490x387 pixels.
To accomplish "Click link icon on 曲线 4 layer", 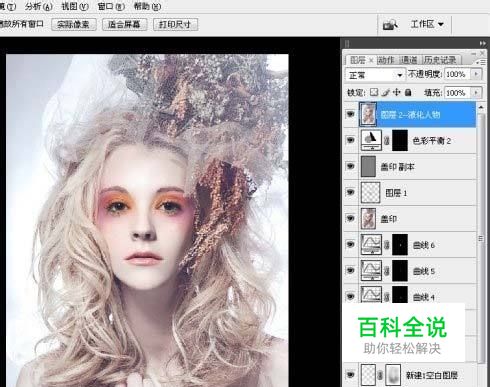I will point(387,296).
